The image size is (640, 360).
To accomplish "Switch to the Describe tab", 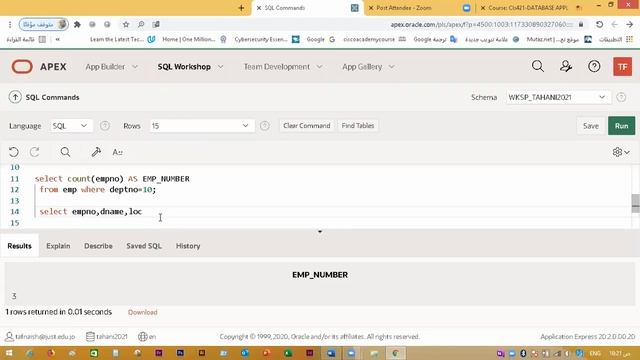I will click(x=98, y=246).
